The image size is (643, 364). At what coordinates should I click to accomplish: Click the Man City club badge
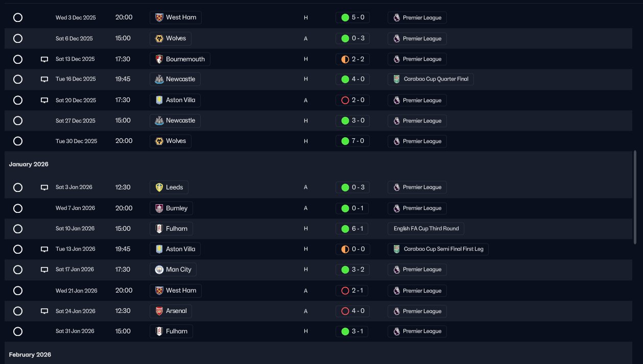[x=159, y=270]
